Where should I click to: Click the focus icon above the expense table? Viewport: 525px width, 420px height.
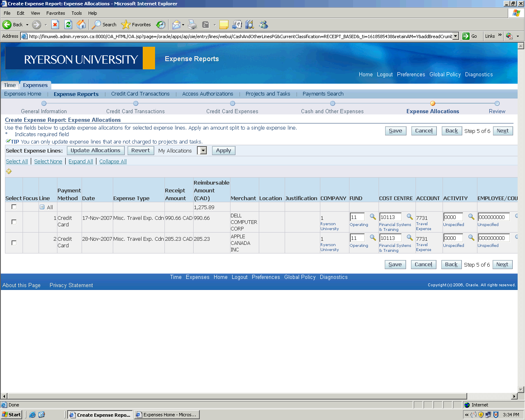point(9,171)
